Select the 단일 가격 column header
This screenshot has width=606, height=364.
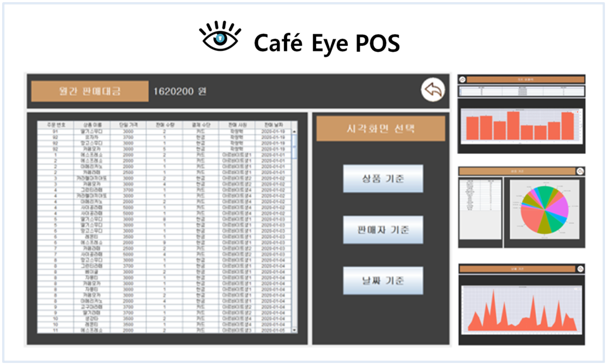point(128,125)
